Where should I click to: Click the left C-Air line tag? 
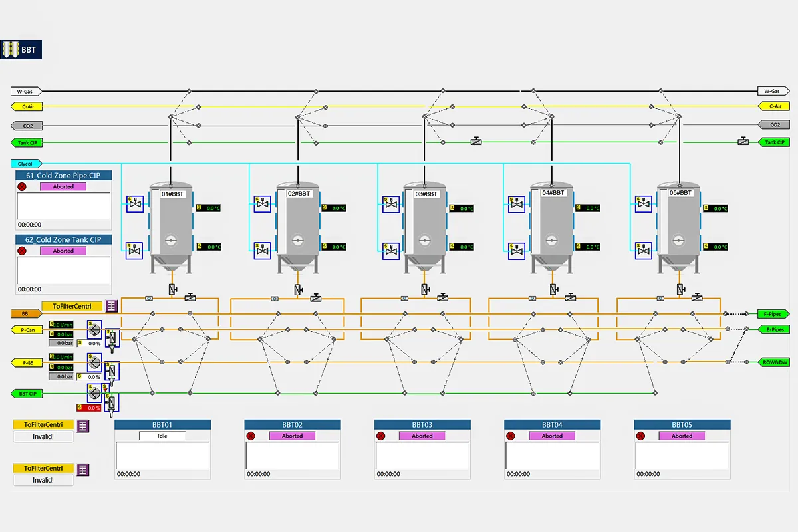(27, 106)
